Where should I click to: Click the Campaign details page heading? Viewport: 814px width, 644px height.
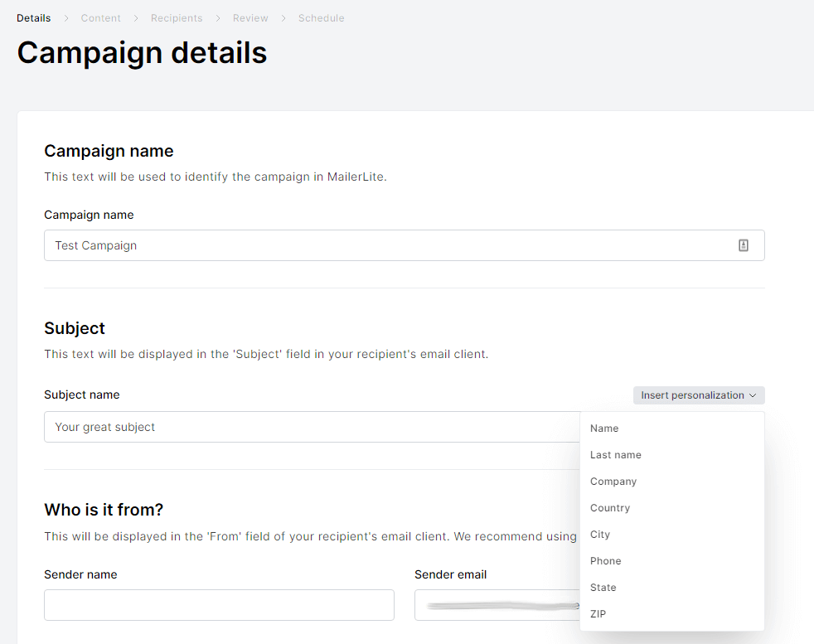[142, 53]
